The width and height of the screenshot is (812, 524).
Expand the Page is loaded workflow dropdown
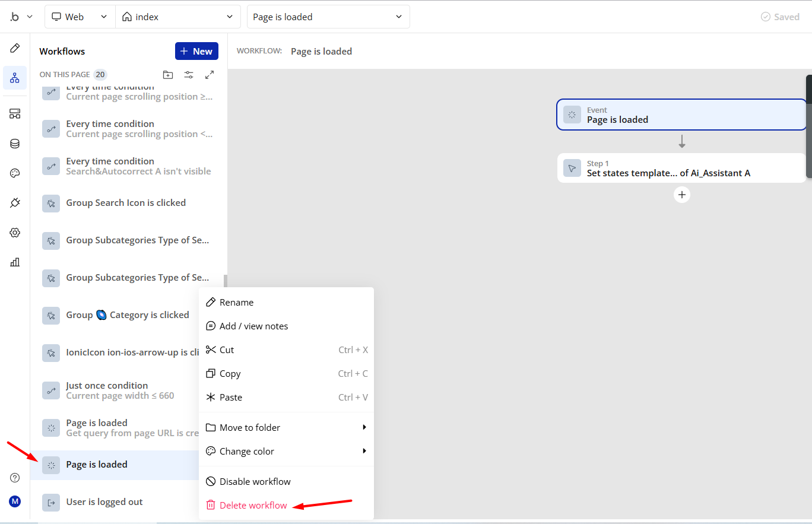pyautogui.click(x=328, y=17)
